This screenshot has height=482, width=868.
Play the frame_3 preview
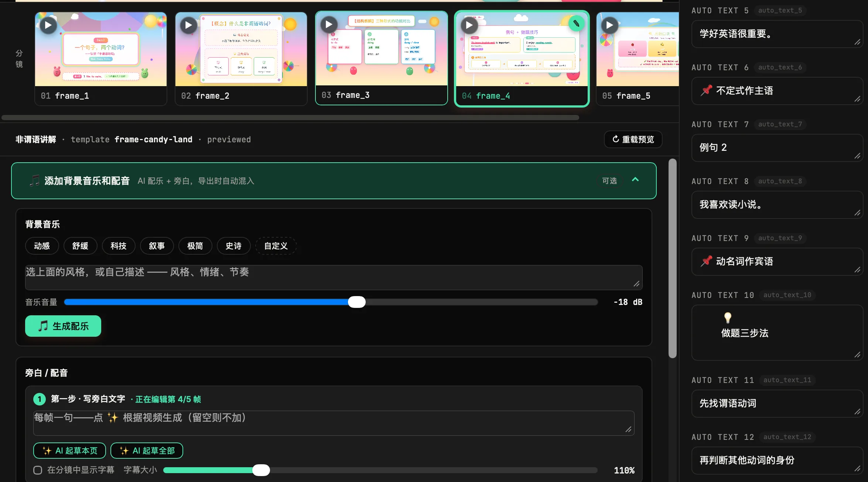329,25
